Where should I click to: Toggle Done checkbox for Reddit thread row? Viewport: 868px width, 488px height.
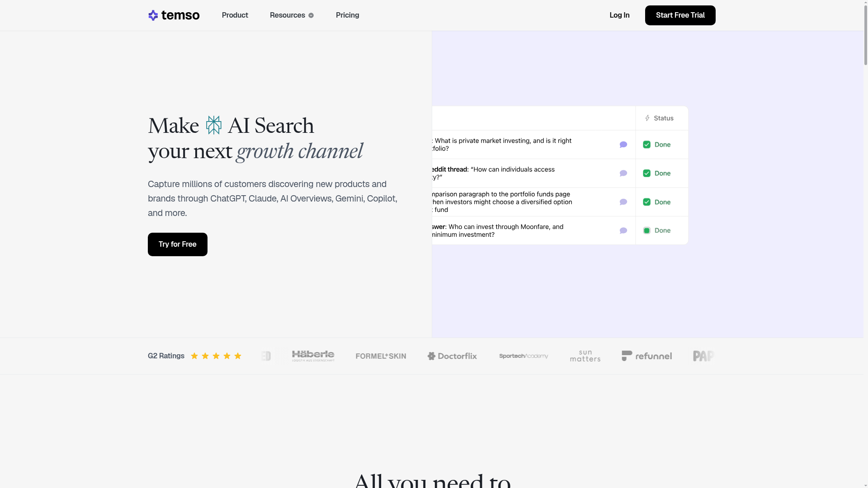pyautogui.click(x=647, y=174)
